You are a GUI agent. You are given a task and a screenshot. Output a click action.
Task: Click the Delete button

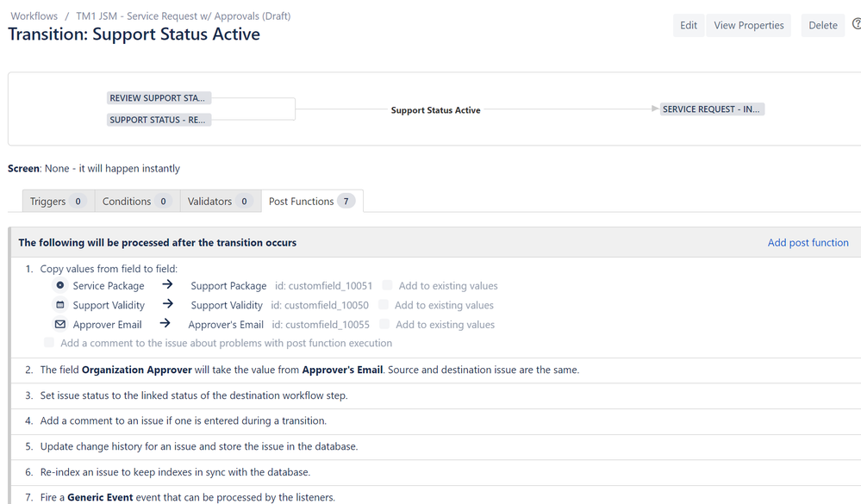click(823, 25)
